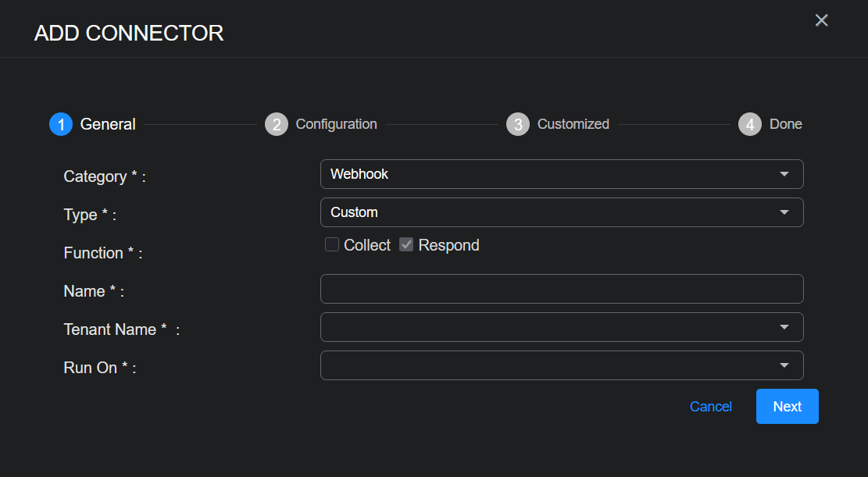Click the step 3 Customized circle icon
The height and width of the screenshot is (477, 868).
[x=518, y=124]
